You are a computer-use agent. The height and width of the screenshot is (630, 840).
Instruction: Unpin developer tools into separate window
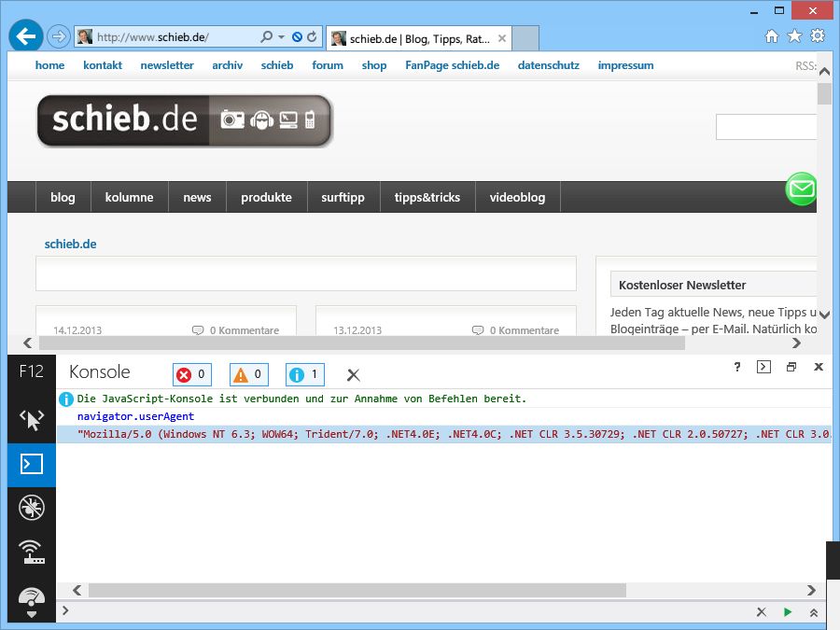[791, 367]
